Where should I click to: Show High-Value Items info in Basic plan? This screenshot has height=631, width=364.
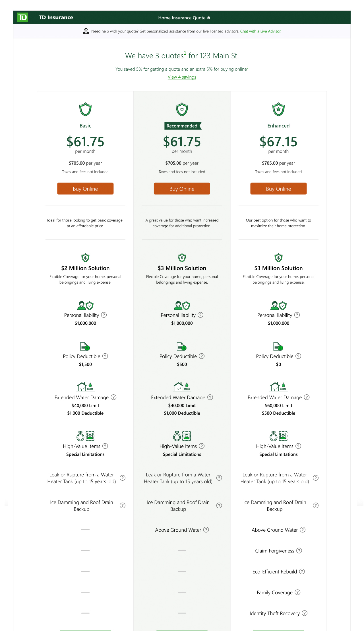point(105,446)
